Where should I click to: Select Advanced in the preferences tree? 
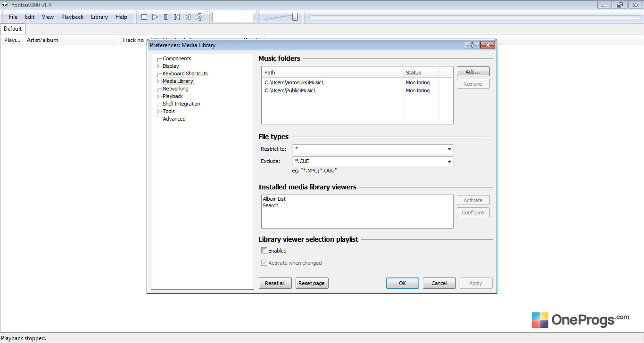174,119
